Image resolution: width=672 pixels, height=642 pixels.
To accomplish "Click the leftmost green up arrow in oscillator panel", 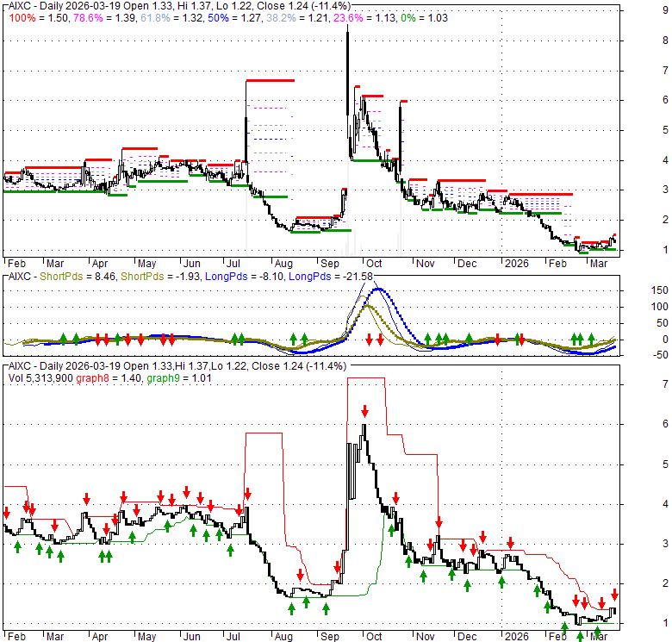I will tap(64, 339).
